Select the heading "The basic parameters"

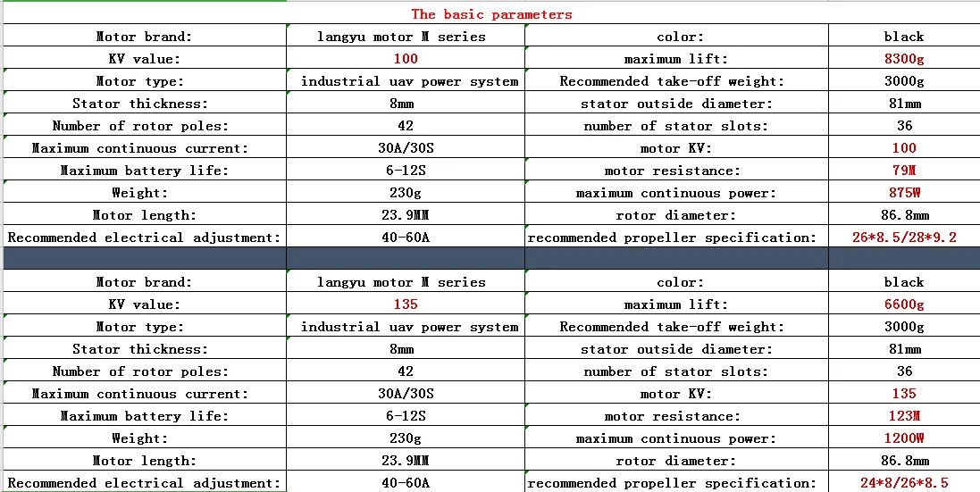pyautogui.click(x=491, y=13)
